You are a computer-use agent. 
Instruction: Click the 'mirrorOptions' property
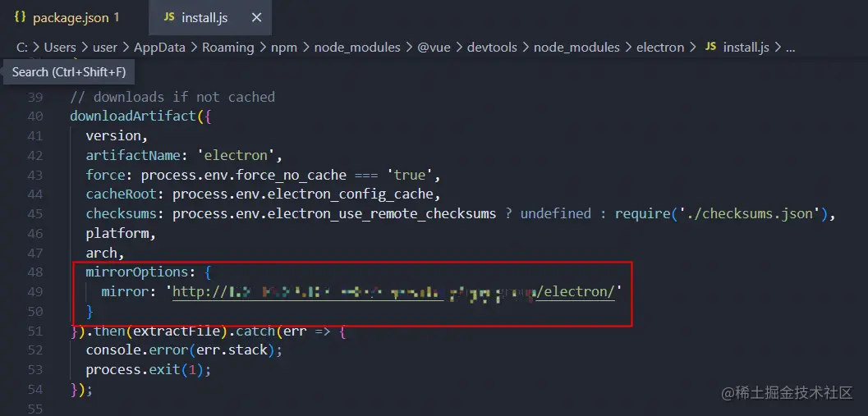tap(137, 272)
